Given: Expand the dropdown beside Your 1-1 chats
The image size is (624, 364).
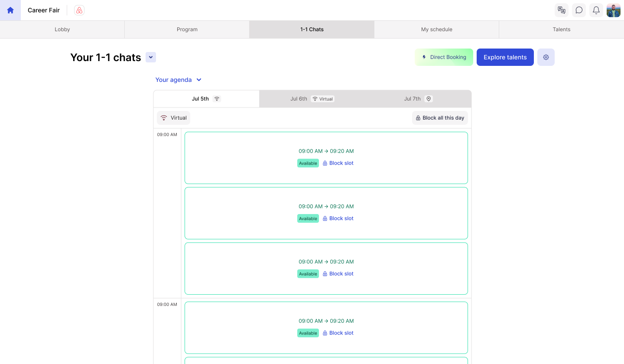Looking at the screenshot, I should pos(151,57).
